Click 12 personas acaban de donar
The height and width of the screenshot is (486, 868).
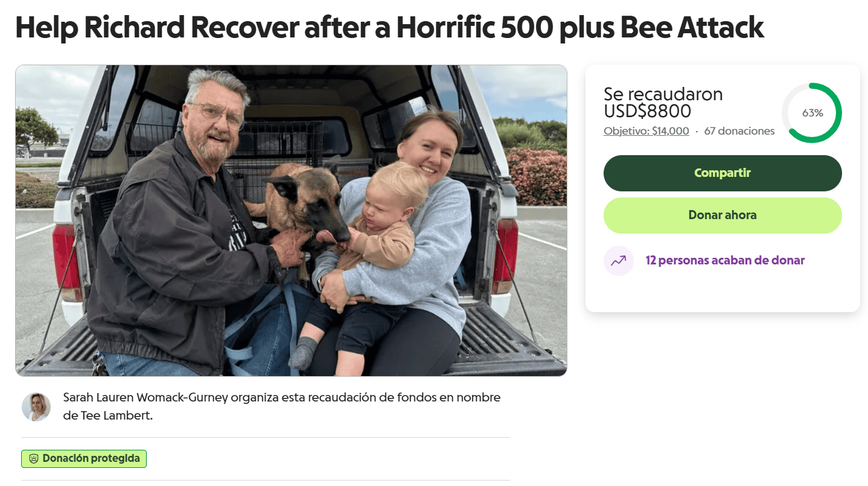[x=725, y=261]
